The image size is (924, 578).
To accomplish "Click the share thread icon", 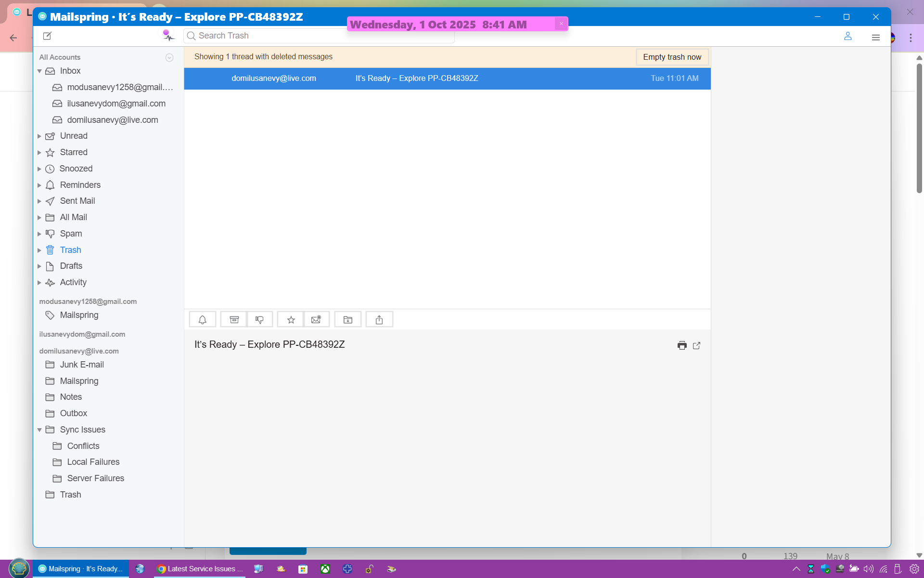I will click(x=379, y=320).
